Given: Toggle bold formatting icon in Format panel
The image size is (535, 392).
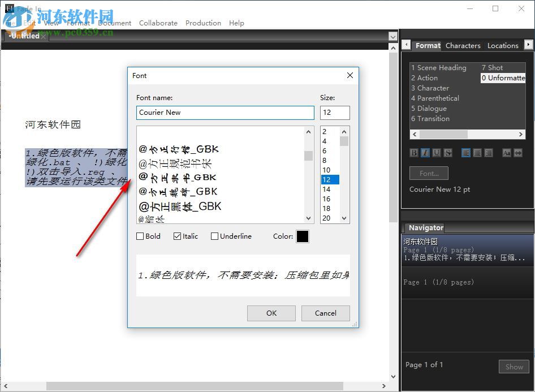Looking at the screenshot, I should (x=413, y=152).
